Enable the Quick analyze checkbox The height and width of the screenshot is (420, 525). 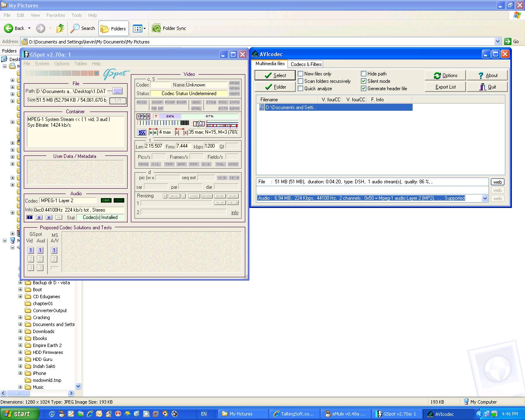[301, 89]
